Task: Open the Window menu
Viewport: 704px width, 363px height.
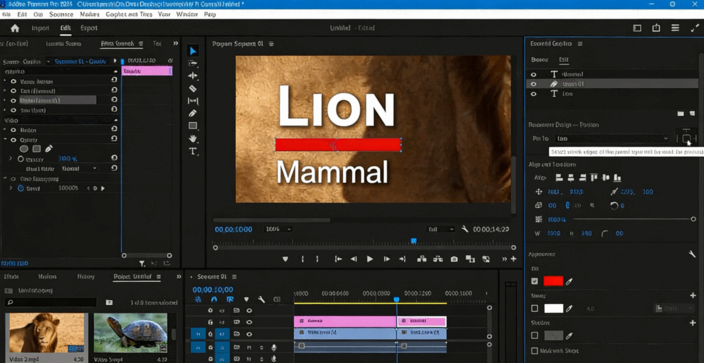Action: point(187,14)
